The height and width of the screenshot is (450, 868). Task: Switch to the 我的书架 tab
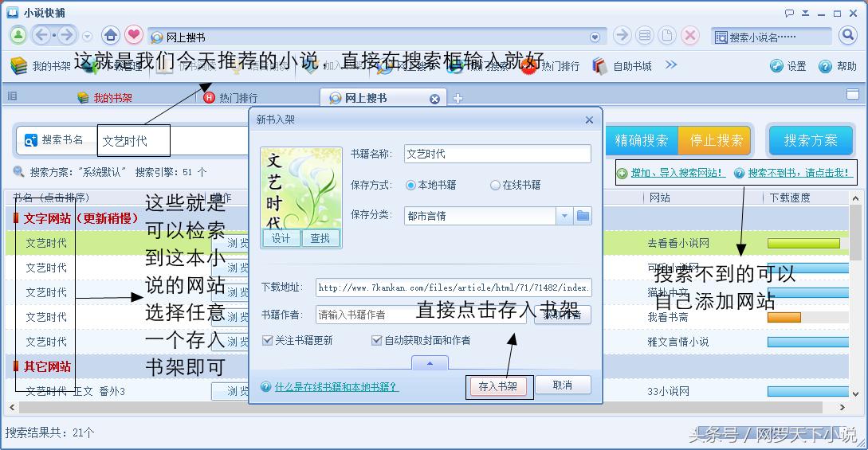[105, 98]
